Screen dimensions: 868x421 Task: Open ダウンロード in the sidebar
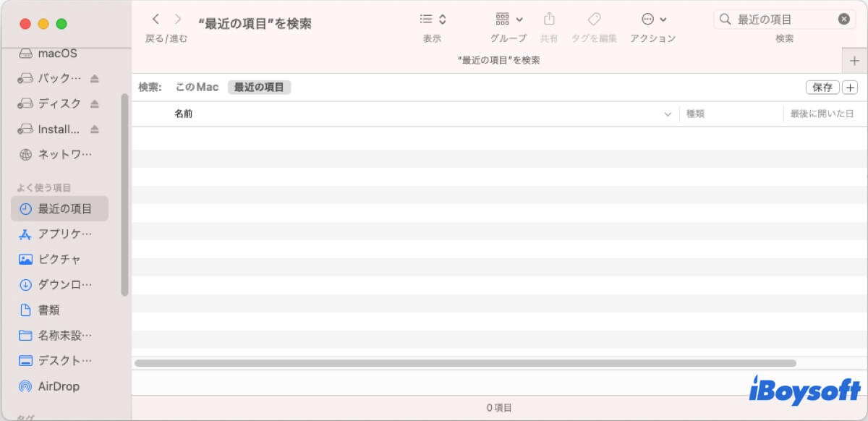pyautogui.click(x=64, y=285)
